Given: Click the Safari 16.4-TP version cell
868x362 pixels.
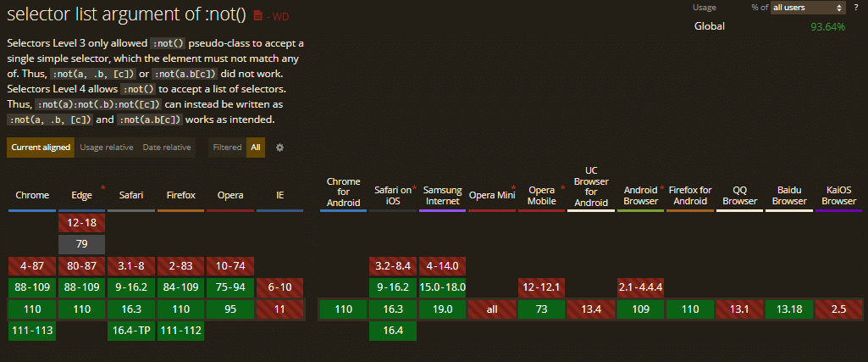Looking at the screenshot, I should 132,331.
